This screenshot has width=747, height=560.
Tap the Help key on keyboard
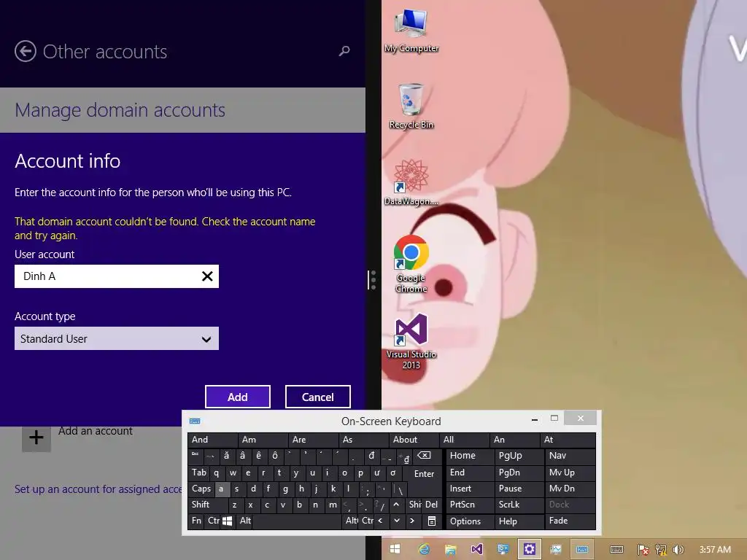(x=519, y=521)
